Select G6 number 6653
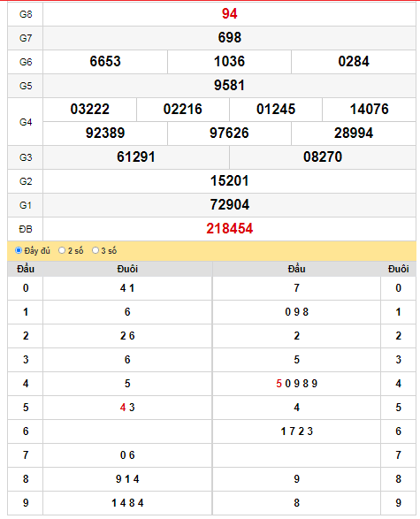 click(x=105, y=62)
